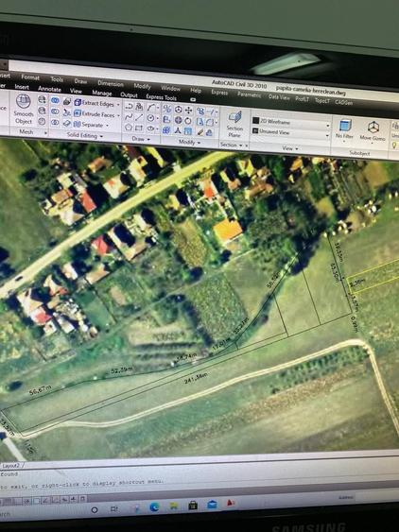The width and height of the screenshot is (399, 532).
Task: Open the TopoLT menu
Action: click(321, 100)
